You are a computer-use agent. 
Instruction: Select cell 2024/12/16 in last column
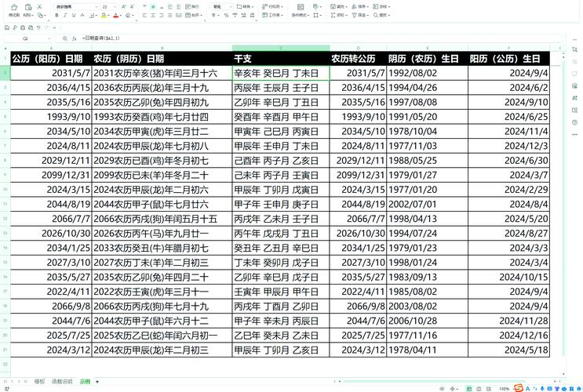tap(508, 335)
